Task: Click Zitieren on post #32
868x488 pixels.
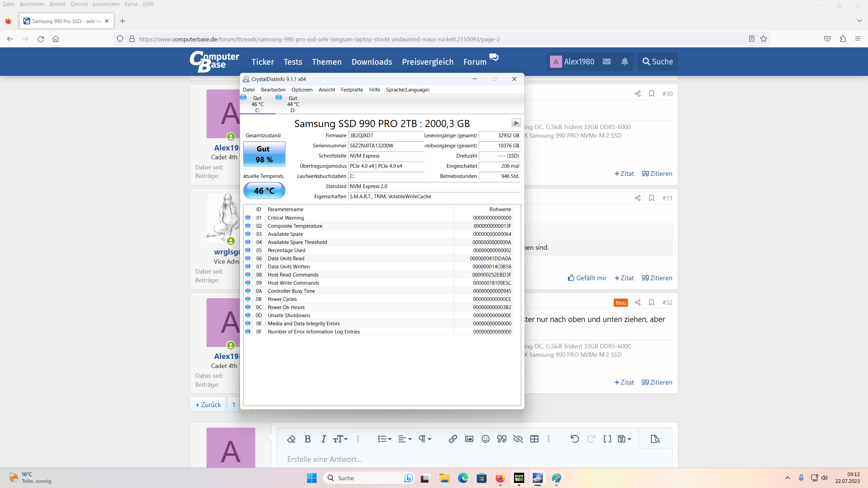Action: [x=657, y=382]
